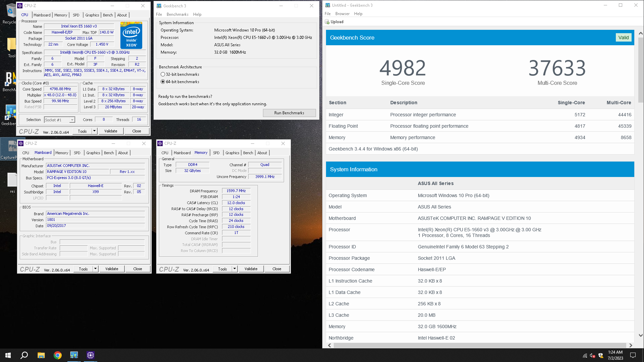Open the taskbar clock showing 1:24 AM
Image resolution: width=644 pixels, height=362 pixels.
[x=615, y=355]
